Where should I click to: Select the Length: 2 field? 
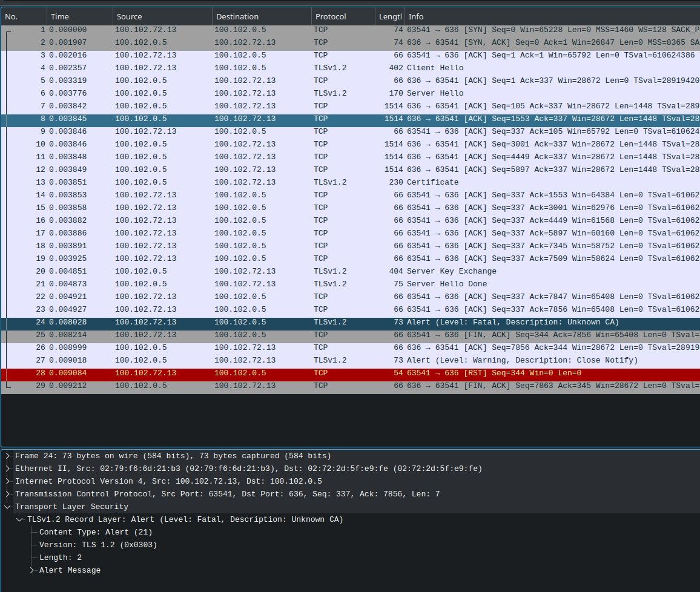tap(61, 557)
